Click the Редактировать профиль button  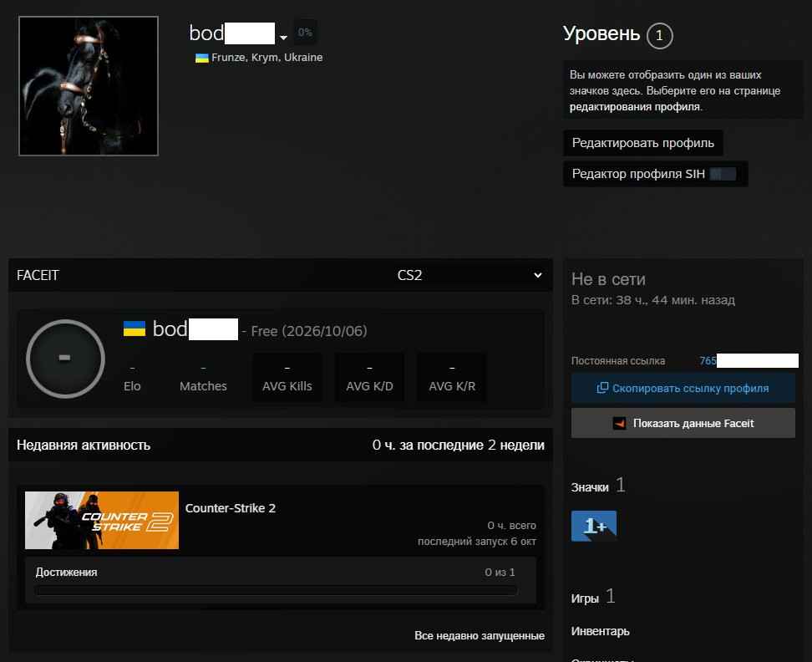(642, 143)
